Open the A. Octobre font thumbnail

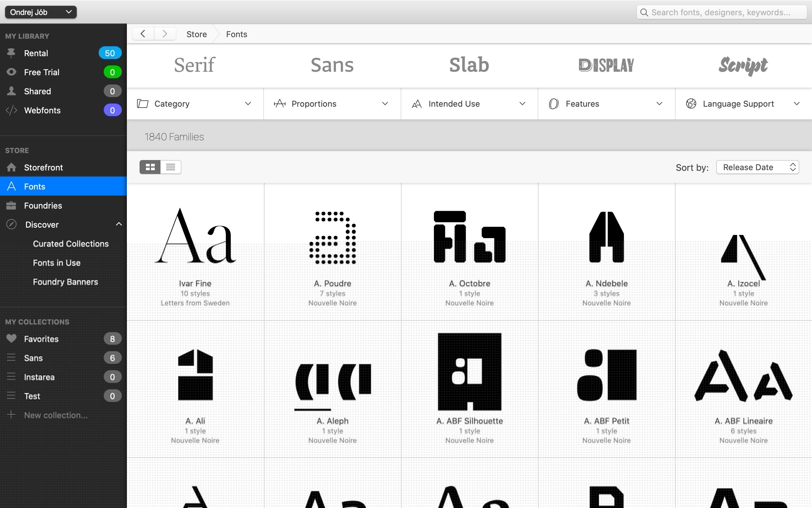pos(469,237)
